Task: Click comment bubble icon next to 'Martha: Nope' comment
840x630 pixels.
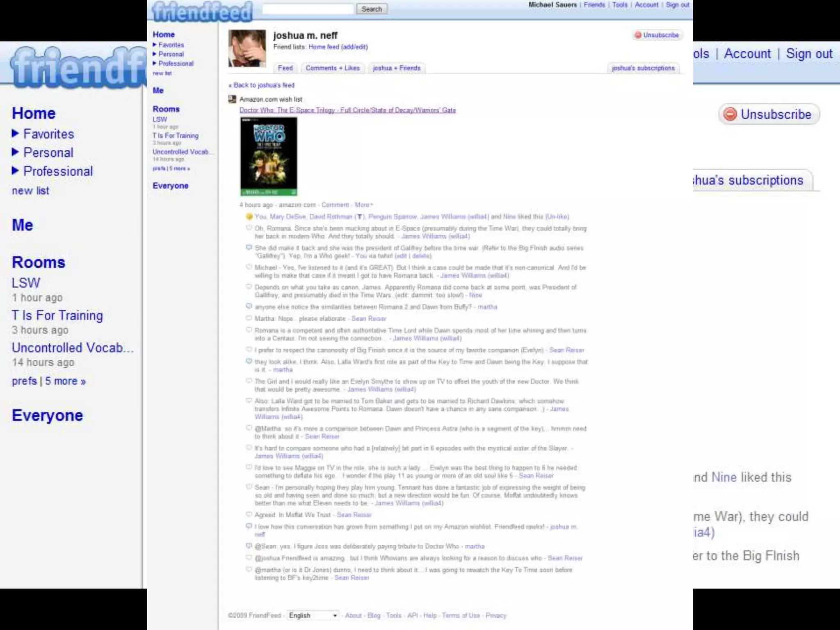Action: click(x=249, y=318)
